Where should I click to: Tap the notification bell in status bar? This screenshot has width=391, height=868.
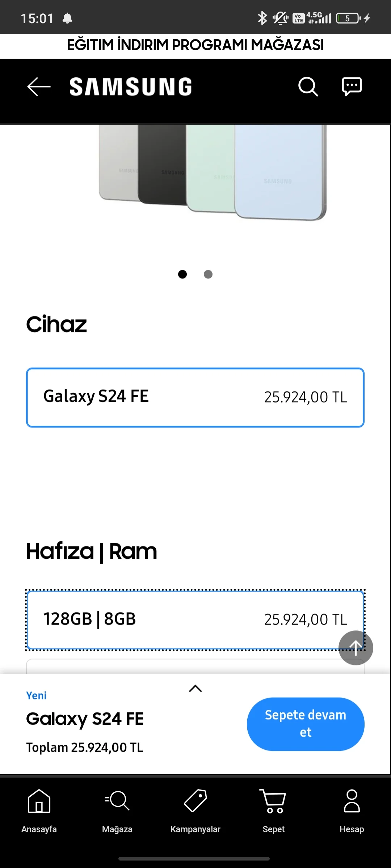coord(67,18)
